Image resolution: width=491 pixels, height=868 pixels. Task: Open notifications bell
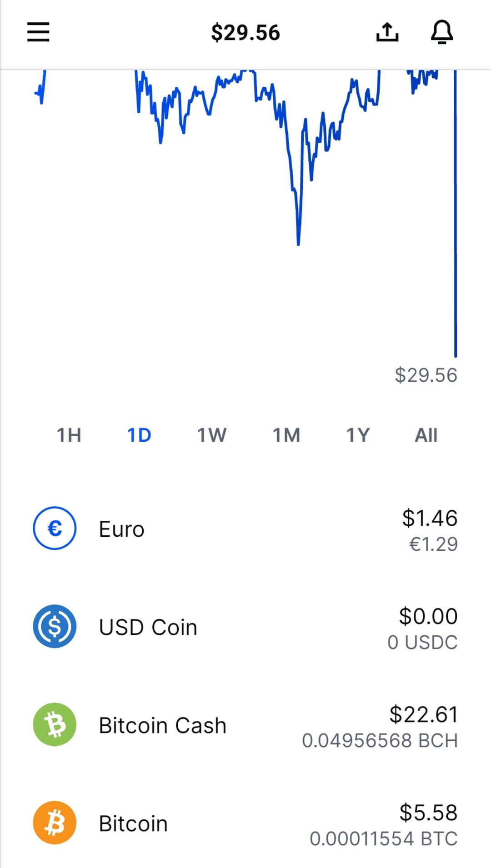point(442,32)
